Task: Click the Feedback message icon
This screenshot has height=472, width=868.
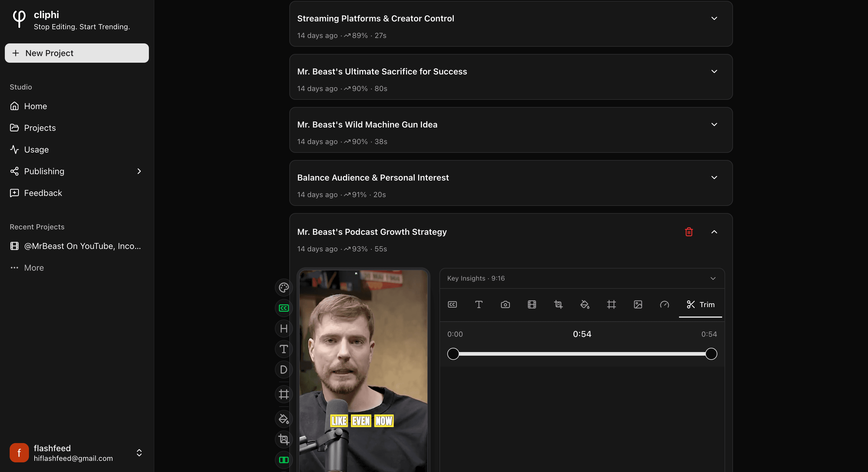Action: pyautogui.click(x=14, y=193)
